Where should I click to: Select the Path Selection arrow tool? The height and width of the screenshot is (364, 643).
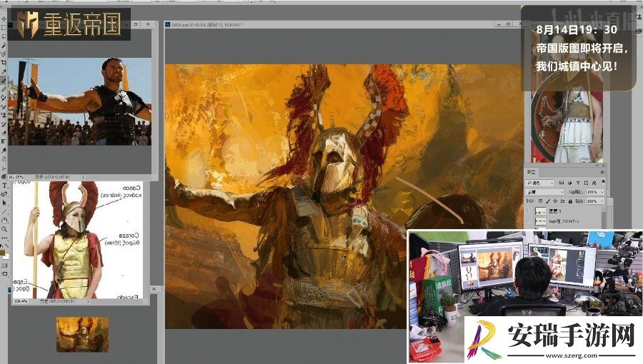(4, 202)
